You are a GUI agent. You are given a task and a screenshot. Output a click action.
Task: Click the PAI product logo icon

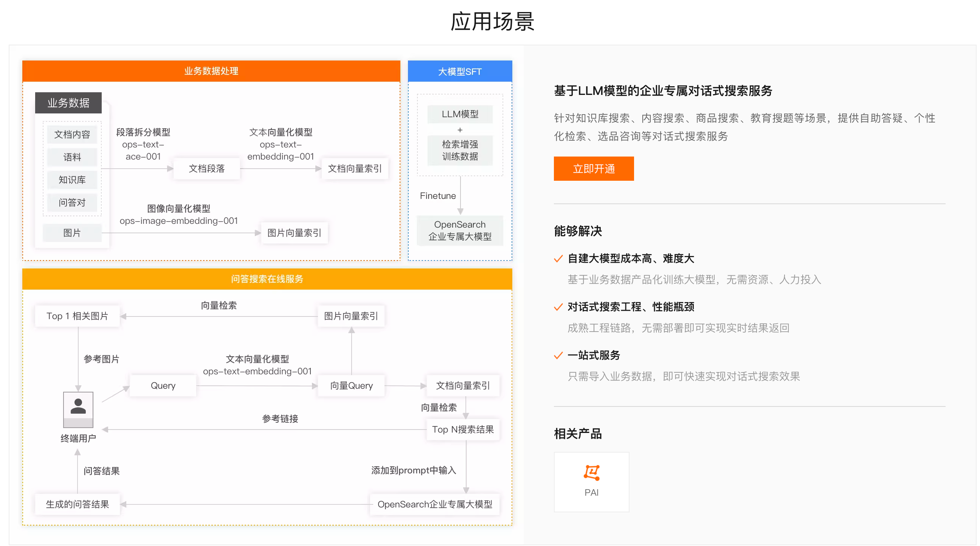point(591,473)
